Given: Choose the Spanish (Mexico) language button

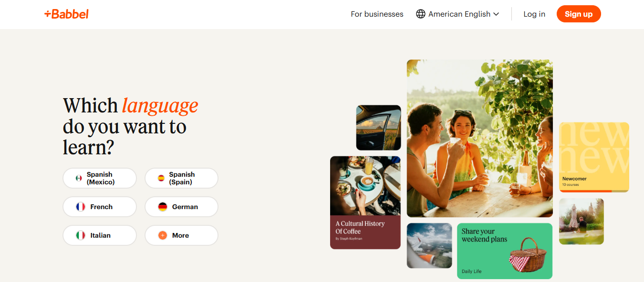Looking at the screenshot, I should pos(100,178).
